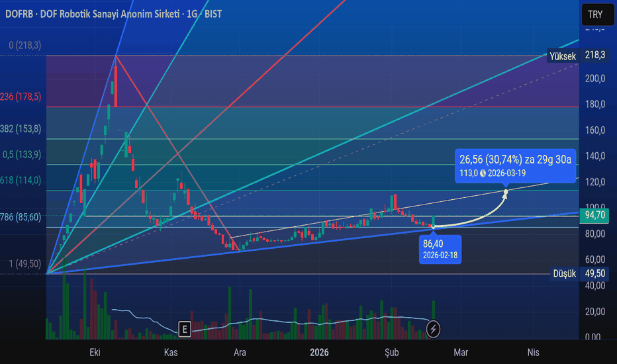Click the DOFRB symbol title text
Image resolution: width=617 pixels, height=364 pixels.
coord(113,14)
